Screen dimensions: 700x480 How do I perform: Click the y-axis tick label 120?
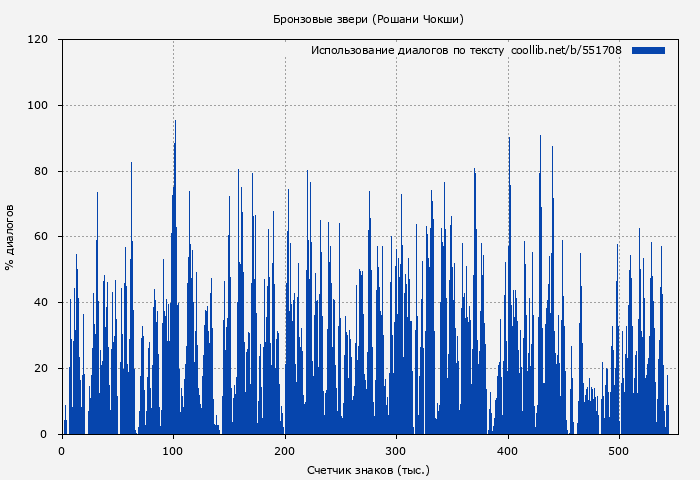pyautogui.click(x=38, y=40)
